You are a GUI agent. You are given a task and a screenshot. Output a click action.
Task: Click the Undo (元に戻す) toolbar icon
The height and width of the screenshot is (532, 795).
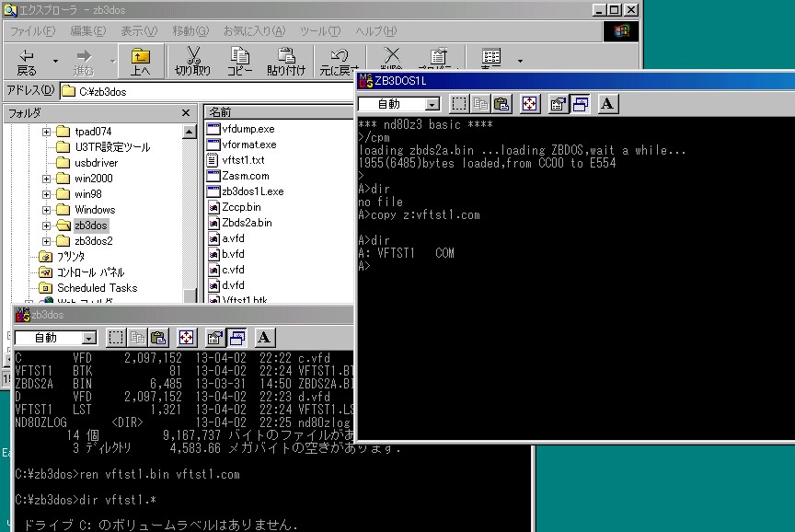coord(339,62)
